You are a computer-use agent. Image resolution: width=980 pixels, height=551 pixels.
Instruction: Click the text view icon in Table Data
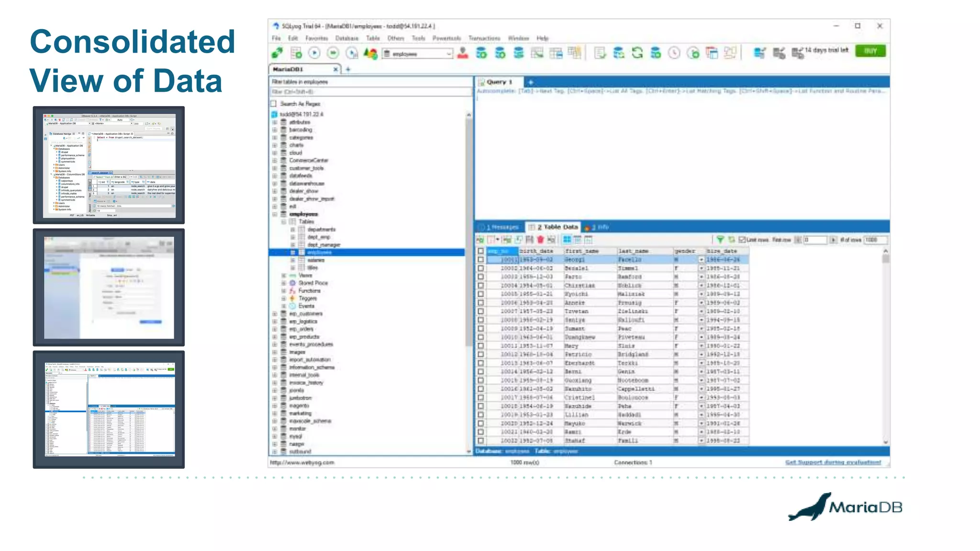point(588,239)
